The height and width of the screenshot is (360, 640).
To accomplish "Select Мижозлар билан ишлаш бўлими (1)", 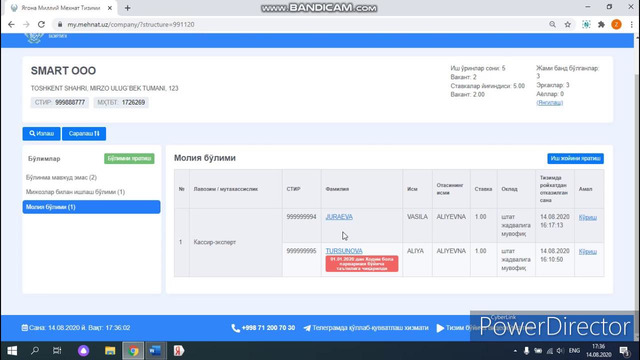I will [x=75, y=192].
